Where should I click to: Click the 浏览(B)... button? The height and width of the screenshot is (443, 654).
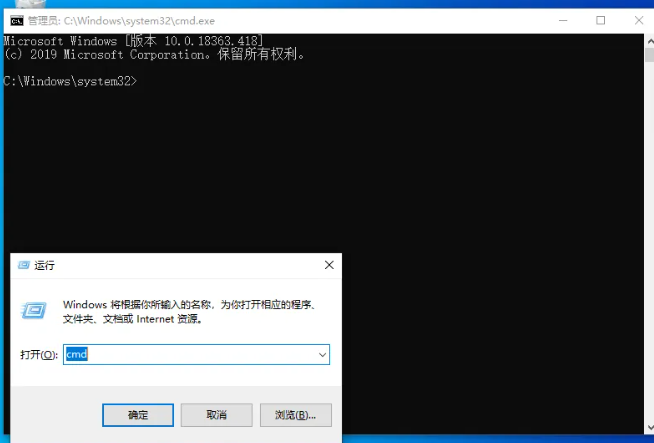(x=296, y=415)
